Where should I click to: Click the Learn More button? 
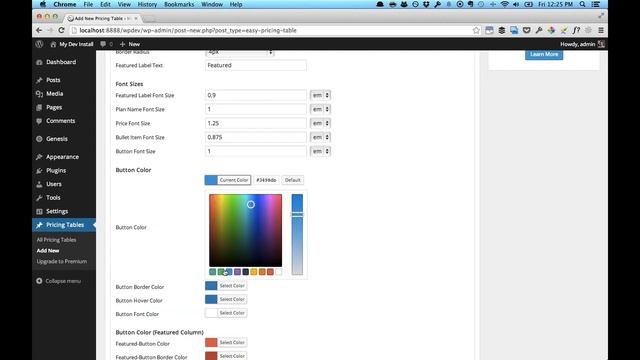click(x=544, y=54)
